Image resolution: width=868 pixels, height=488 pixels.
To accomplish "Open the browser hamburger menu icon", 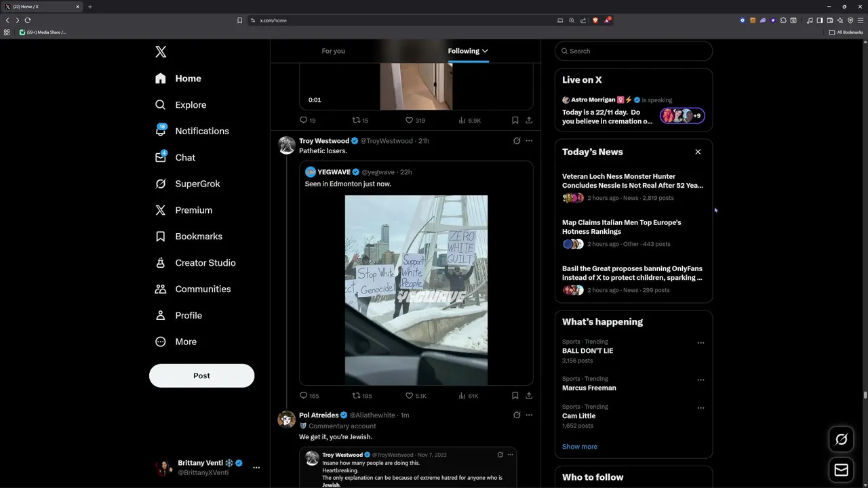I will (861, 20).
